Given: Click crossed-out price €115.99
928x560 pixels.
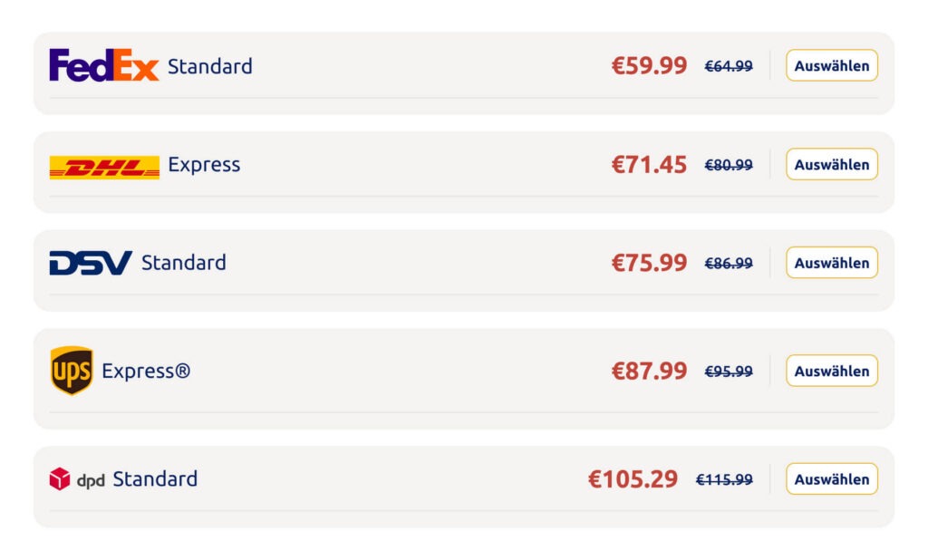Looking at the screenshot, I should [x=724, y=480].
